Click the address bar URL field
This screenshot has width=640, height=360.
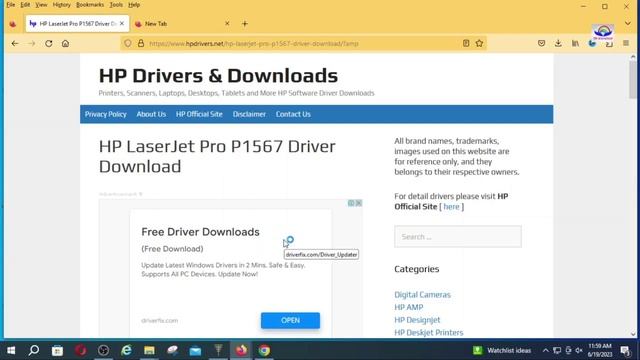[x=302, y=43]
